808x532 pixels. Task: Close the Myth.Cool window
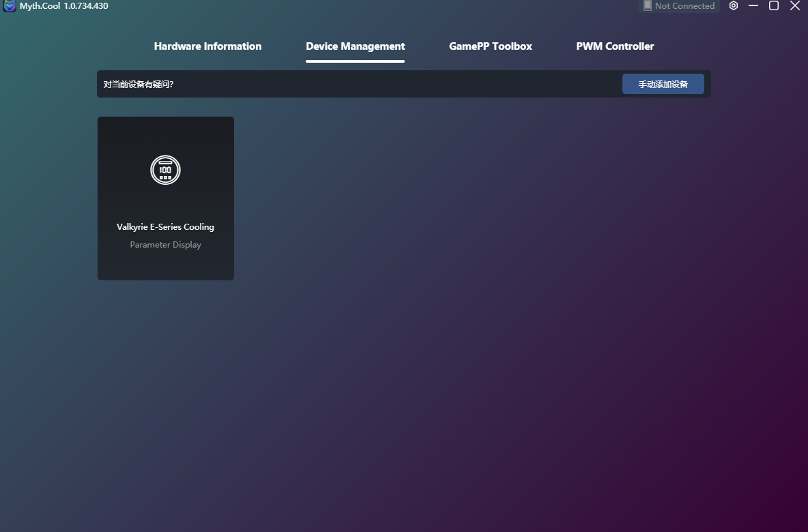coord(794,5)
